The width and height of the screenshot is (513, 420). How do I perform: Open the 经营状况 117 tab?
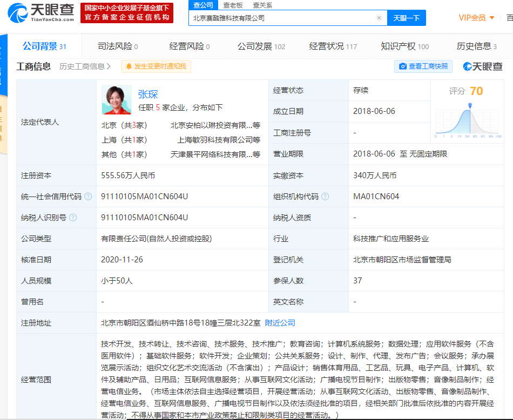coord(333,46)
